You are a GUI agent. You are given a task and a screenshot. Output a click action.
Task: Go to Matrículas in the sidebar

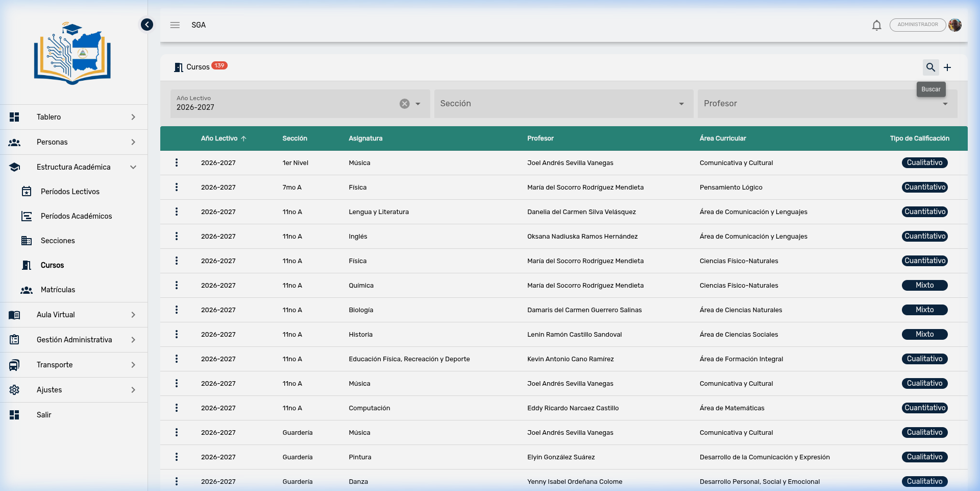pyautogui.click(x=58, y=290)
